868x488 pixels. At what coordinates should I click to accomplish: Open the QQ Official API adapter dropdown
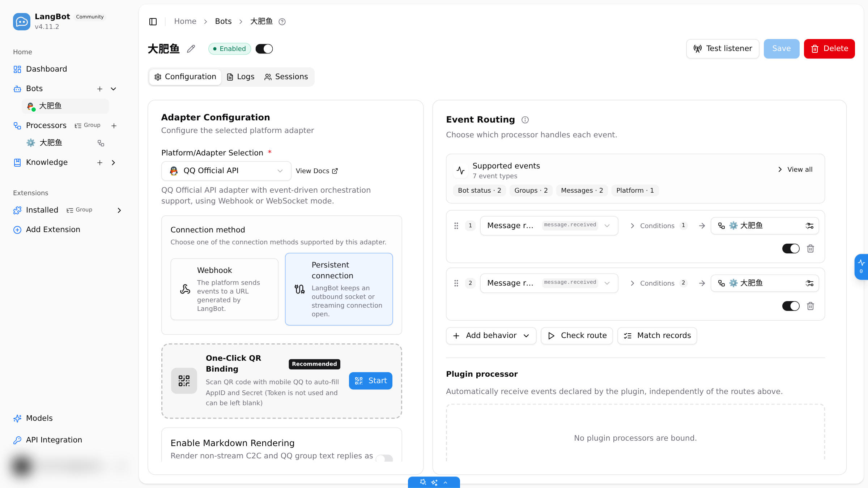coord(226,171)
